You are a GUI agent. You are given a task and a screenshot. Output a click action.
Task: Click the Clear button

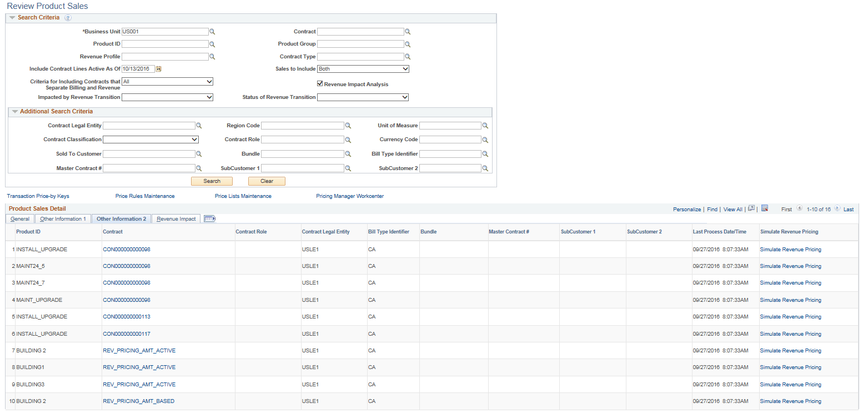[x=267, y=181]
